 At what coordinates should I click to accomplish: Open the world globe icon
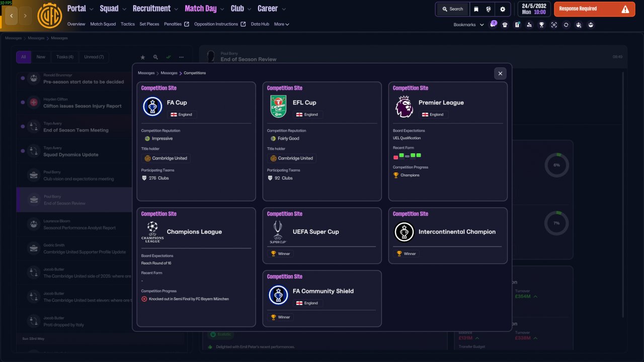point(489,9)
